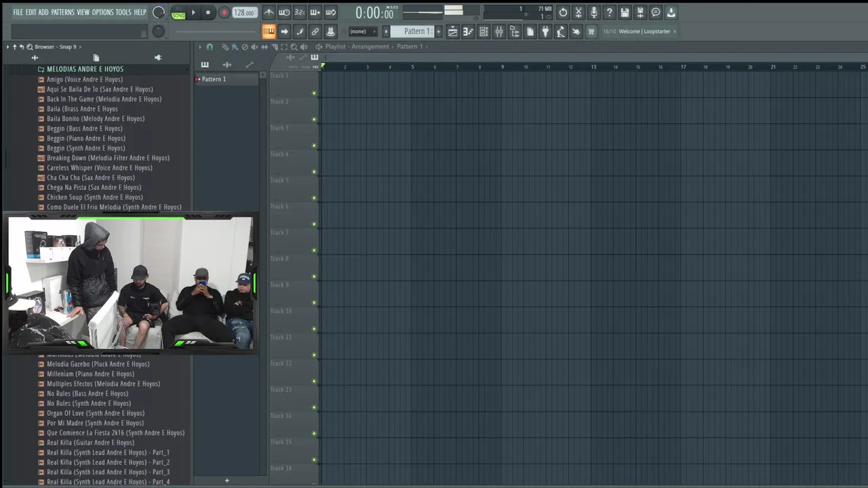The width and height of the screenshot is (868, 488).
Task: Open the OPTIONS menu
Action: 103,12
